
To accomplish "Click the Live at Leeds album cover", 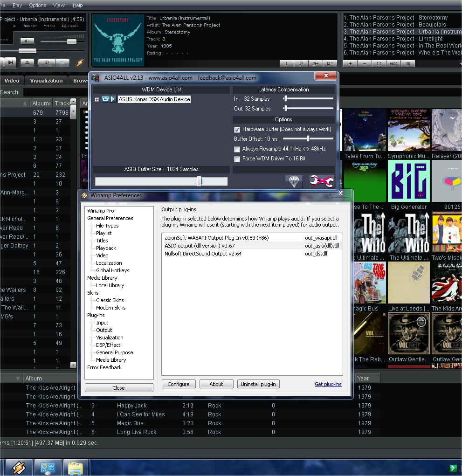I will pyautogui.click(x=408, y=283).
